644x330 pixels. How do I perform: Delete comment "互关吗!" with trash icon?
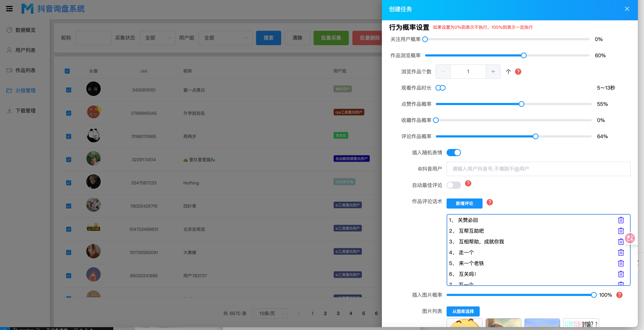point(621,274)
